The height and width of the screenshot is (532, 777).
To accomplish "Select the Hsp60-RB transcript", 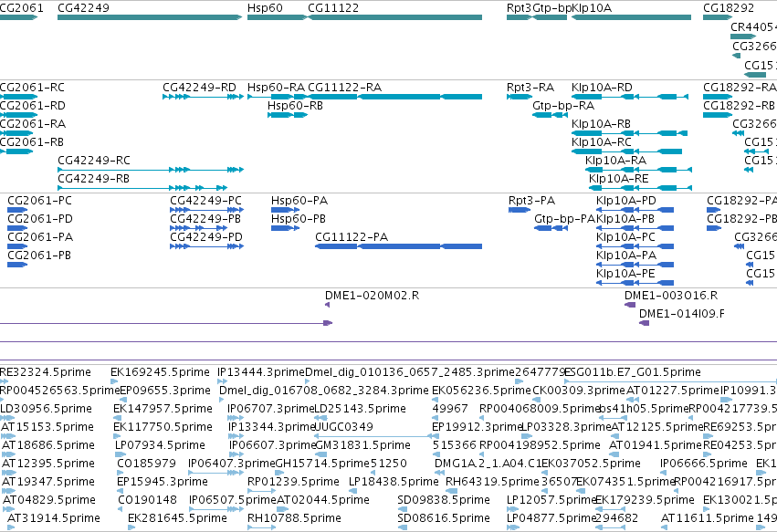I will click(x=288, y=115).
